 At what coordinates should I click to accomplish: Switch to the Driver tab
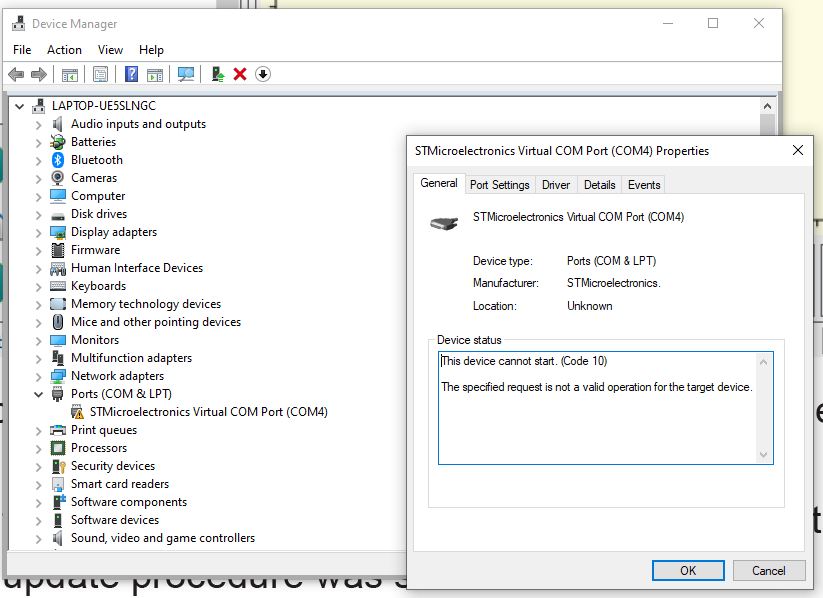556,185
